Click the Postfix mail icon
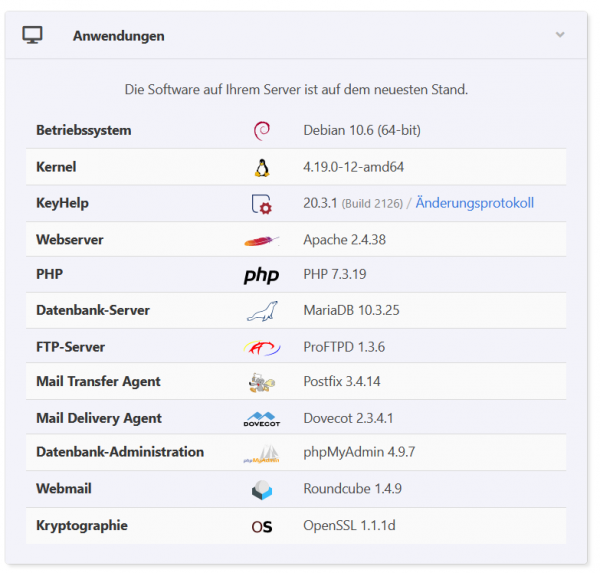This screenshot has height=573, width=600. click(262, 383)
